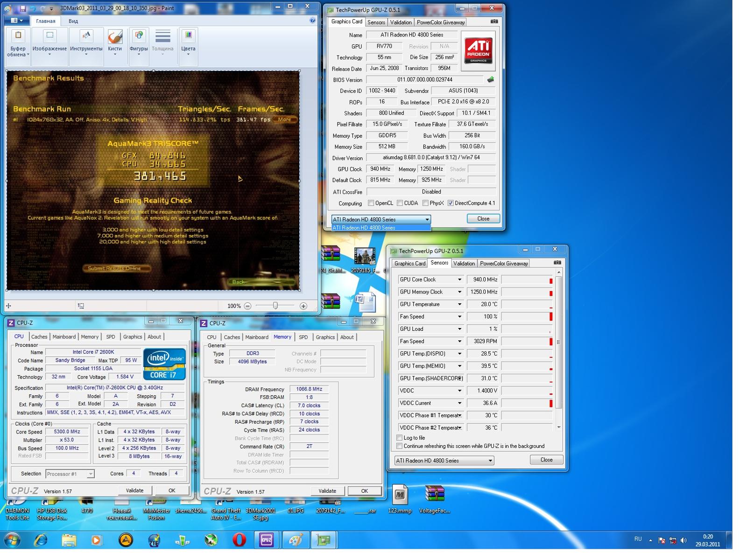Select highlighted ATI Radeon HD 4800 Series list entry
This screenshot has width=747, height=560.
click(x=381, y=228)
